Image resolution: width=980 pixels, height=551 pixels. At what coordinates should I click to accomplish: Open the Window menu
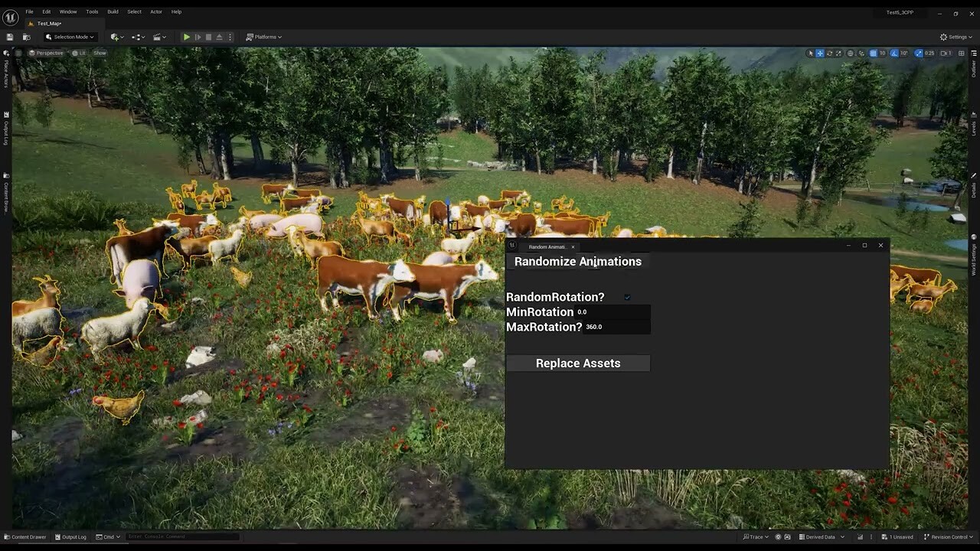point(67,11)
